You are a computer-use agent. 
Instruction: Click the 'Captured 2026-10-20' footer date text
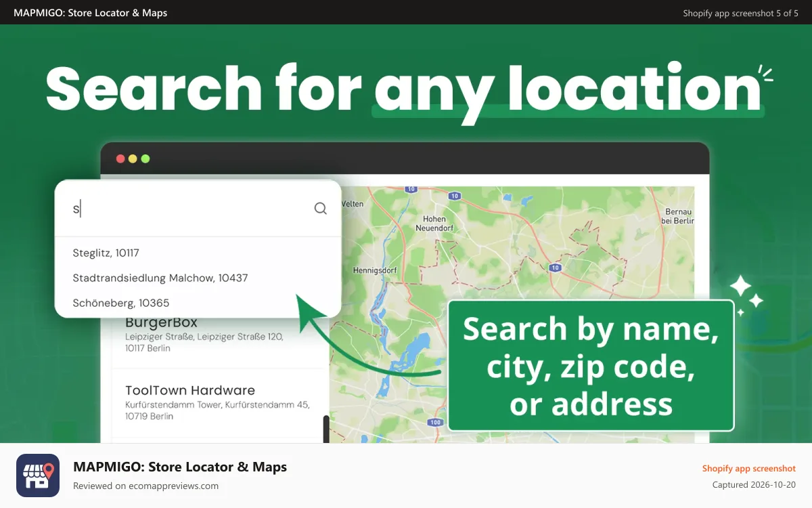pyautogui.click(x=754, y=485)
